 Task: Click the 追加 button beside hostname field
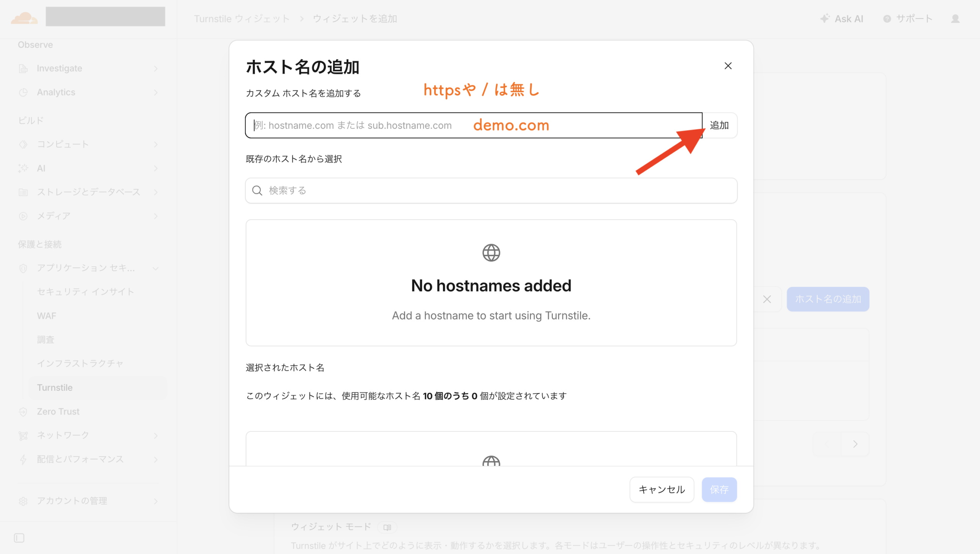tap(719, 125)
